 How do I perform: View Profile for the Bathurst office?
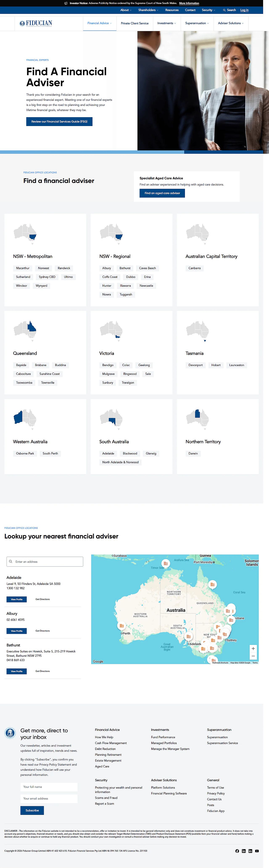[17, 671]
